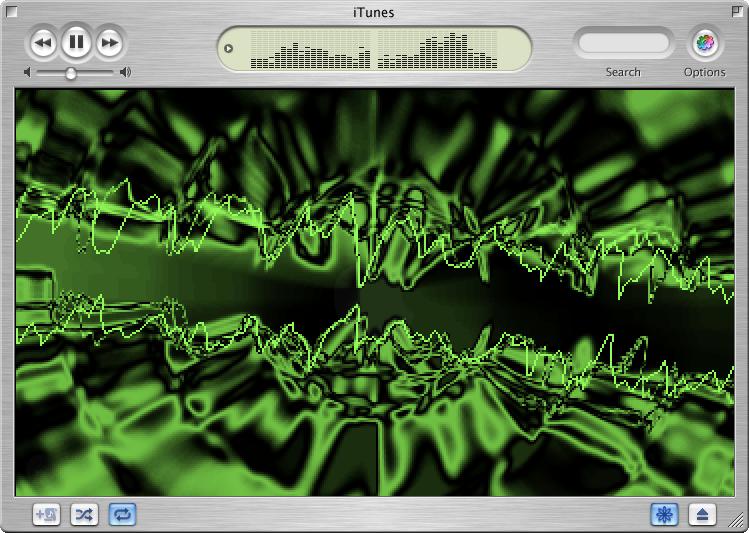Toggle repeat playback mode

[x=122, y=514]
